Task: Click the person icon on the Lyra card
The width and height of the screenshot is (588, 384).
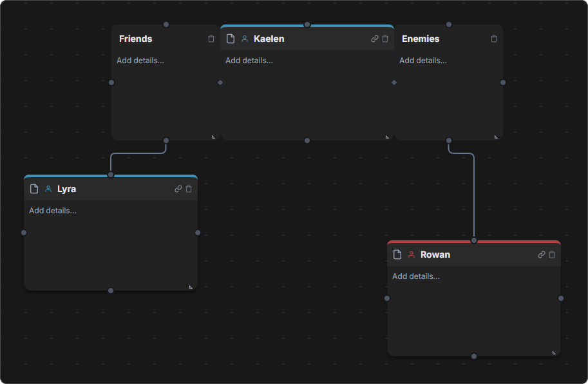Action: 48,189
